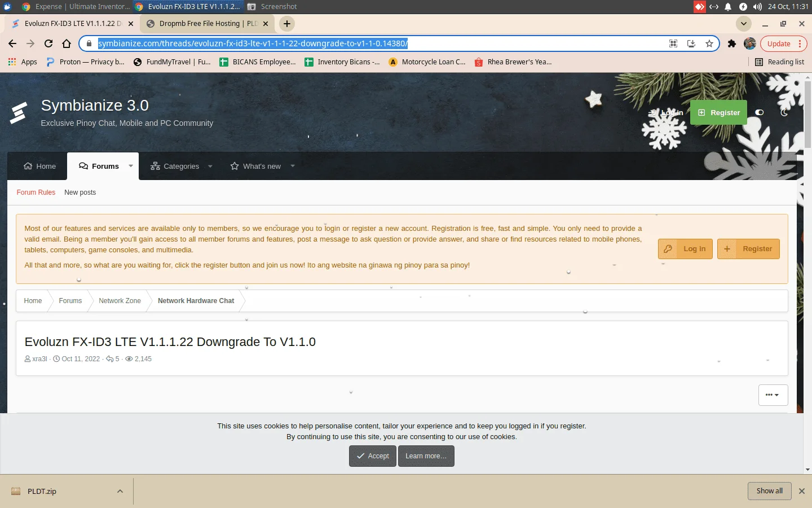The width and height of the screenshot is (812, 508).
Task: Open Motorcycle Loan bookmark
Action: coord(427,62)
